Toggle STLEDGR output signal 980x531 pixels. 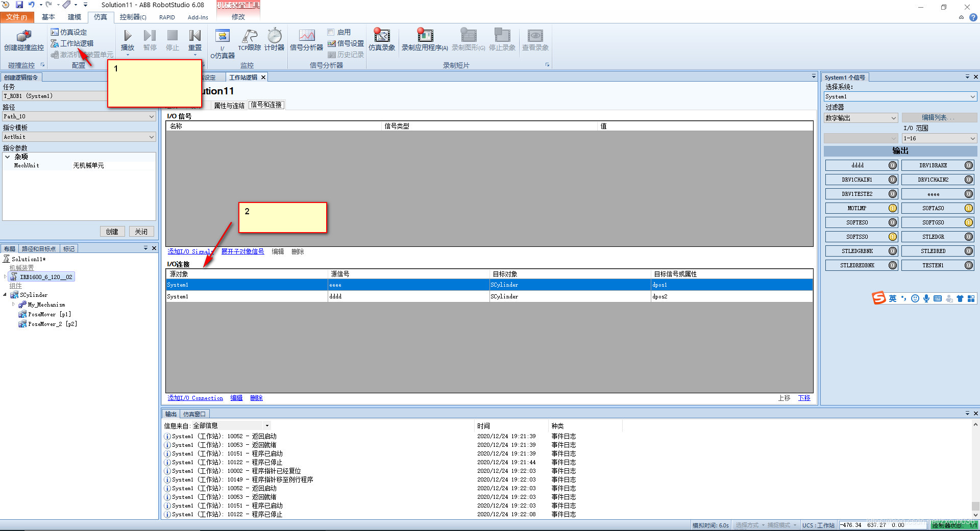(938, 237)
